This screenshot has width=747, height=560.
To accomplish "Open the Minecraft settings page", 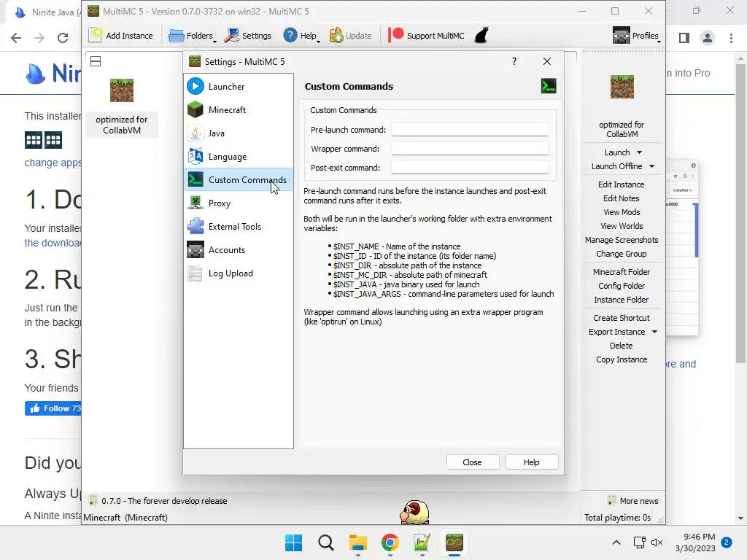I will (239, 109).
